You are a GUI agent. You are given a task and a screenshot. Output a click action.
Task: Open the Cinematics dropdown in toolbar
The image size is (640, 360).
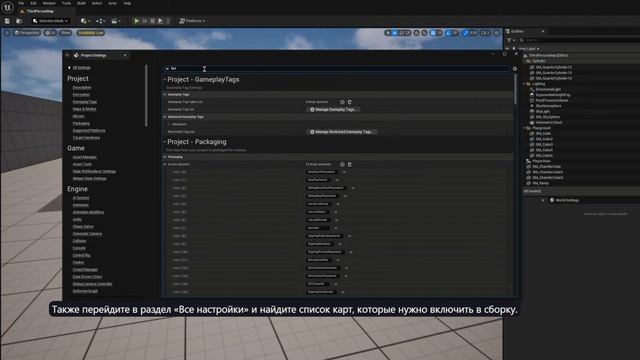(116, 21)
